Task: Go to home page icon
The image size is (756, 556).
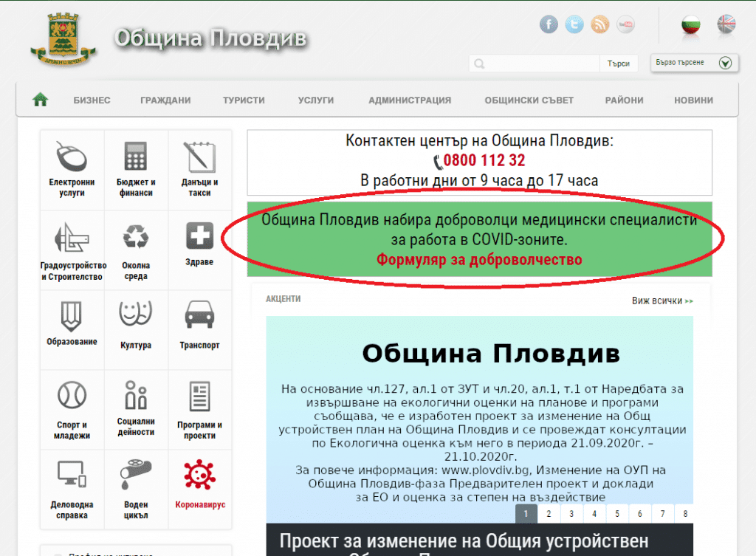Action: [x=40, y=100]
